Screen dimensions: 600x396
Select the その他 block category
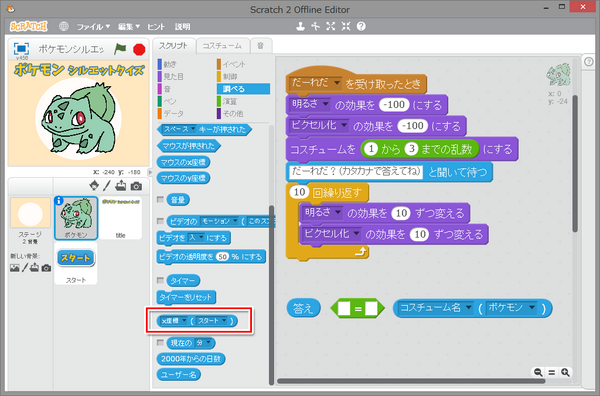click(x=243, y=113)
